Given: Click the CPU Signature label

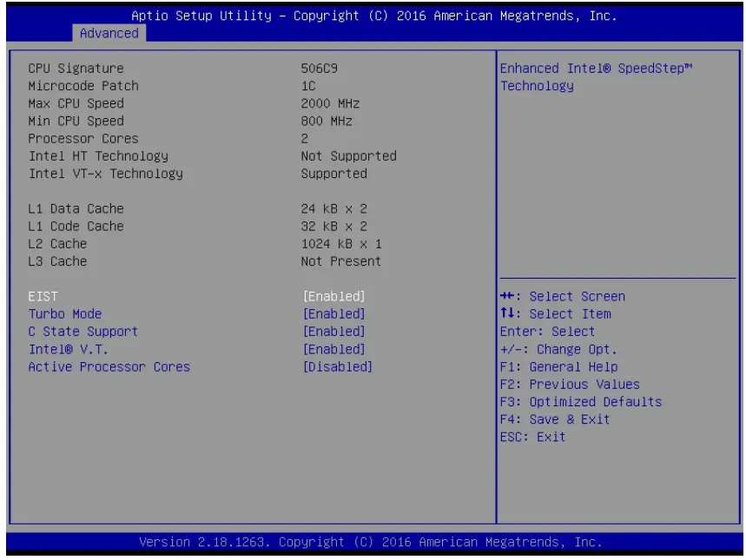Looking at the screenshot, I should point(76,69).
